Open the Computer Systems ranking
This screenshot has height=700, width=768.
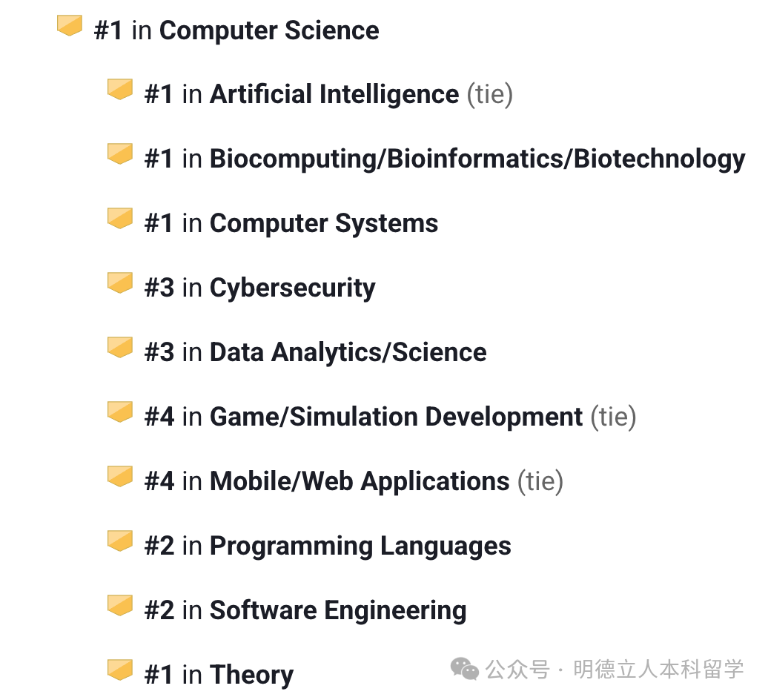[x=323, y=224]
